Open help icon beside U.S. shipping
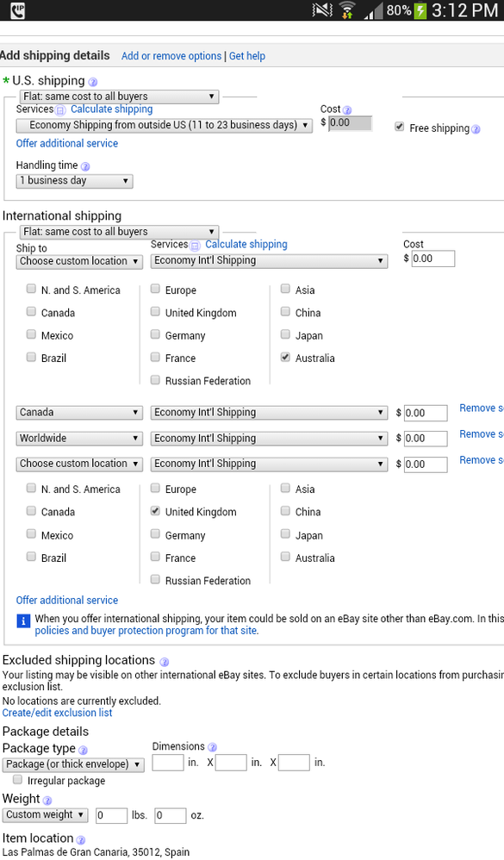This screenshot has height=860, width=504. pos(93,82)
